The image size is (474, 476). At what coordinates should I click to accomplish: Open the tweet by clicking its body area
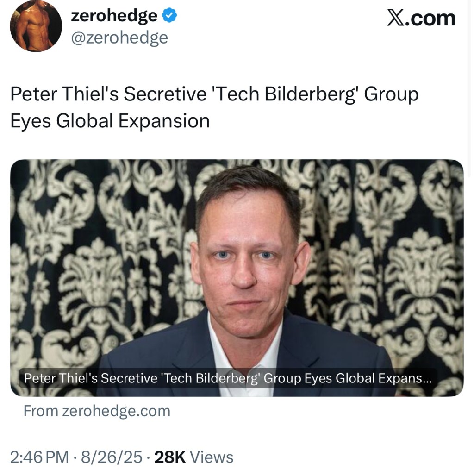[213, 106]
